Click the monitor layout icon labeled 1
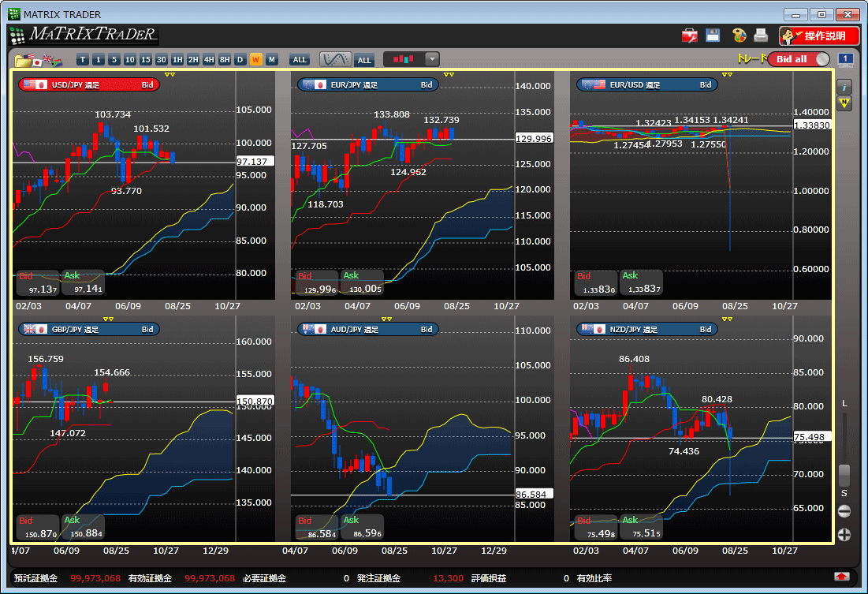Viewport: 868px width, 594px height. pyautogui.click(x=845, y=59)
